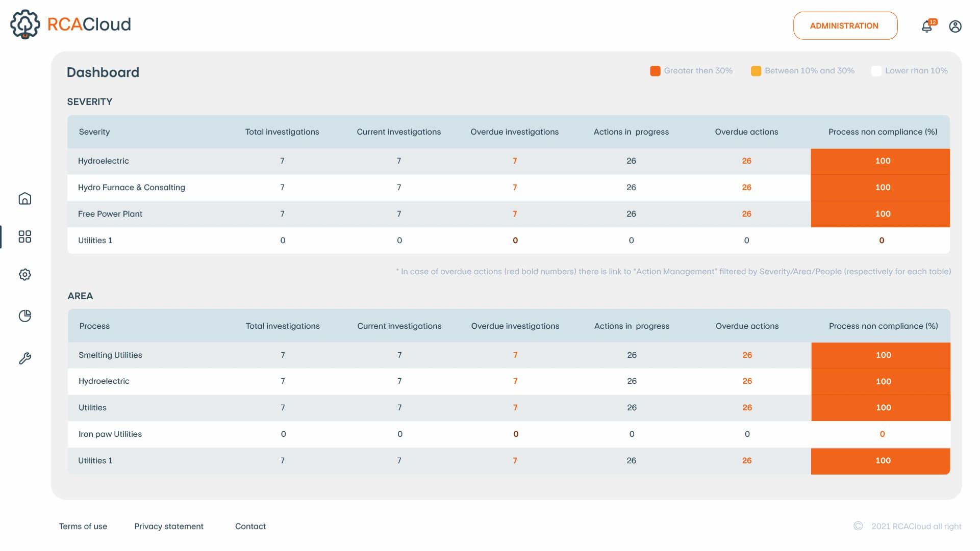Click the RCACloud gear logo icon

point(25,24)
